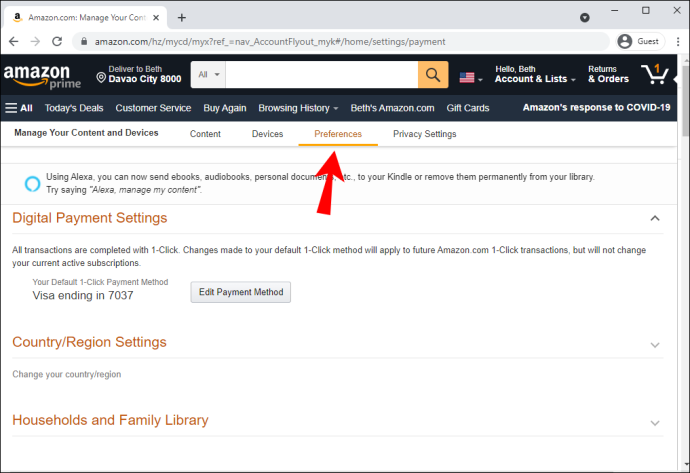The image size is (690, 473).
Task: Click Country/Region Settings heading
Action: 89,342
